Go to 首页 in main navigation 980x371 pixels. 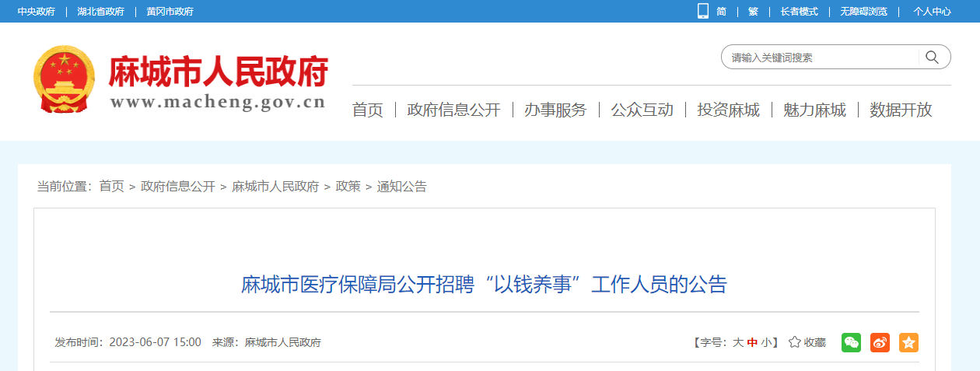click(x=368, y=110)
